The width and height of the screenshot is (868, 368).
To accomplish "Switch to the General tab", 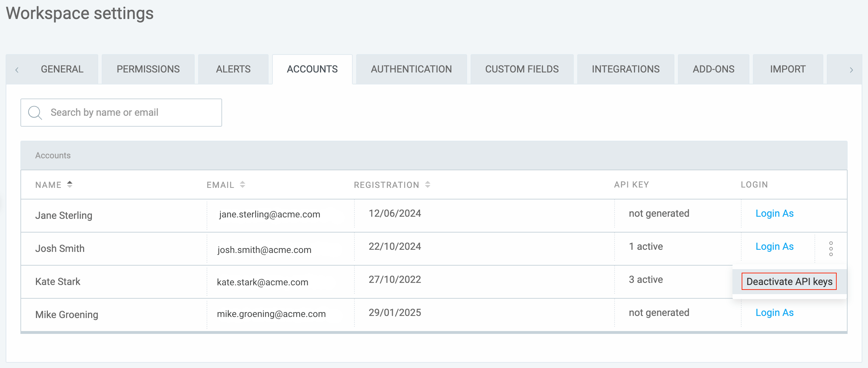I will point(62,69).
